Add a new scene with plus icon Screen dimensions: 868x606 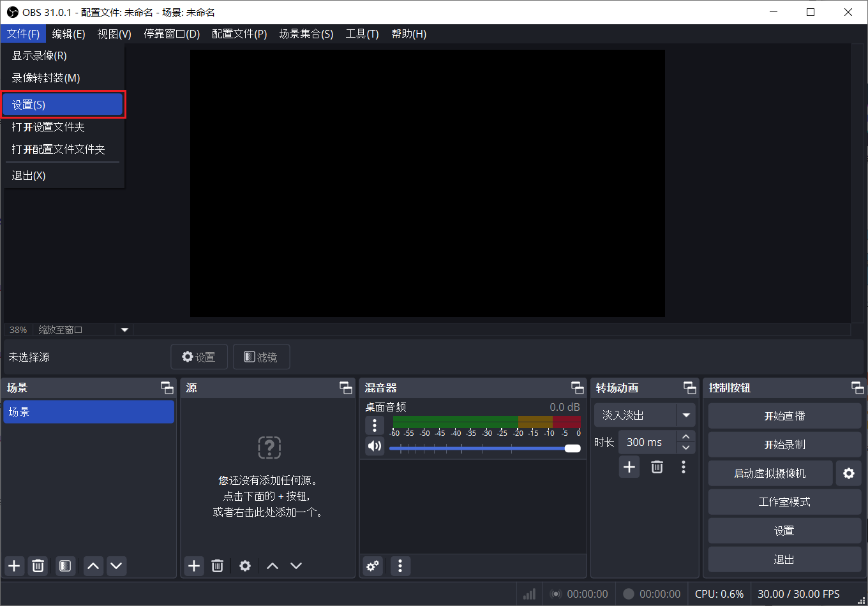tap(14, 566)
